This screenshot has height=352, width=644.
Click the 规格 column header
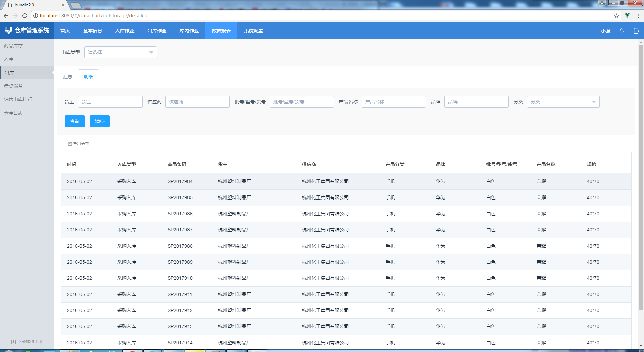click(x=592, y=164)
